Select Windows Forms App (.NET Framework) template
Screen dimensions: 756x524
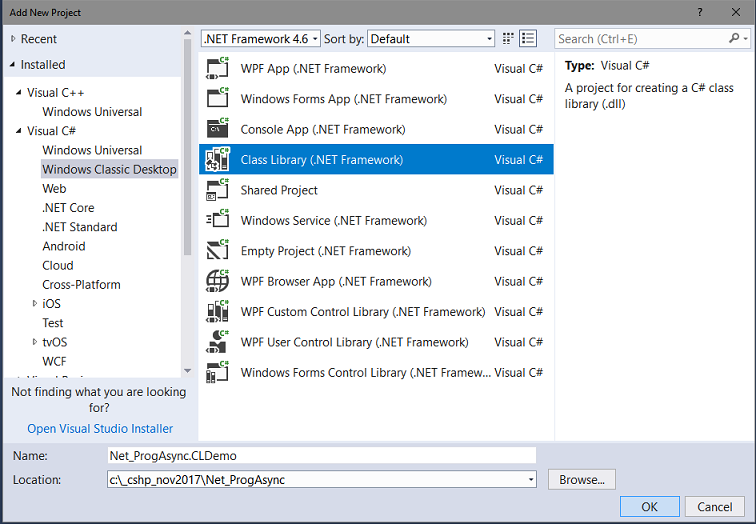point(376,99)
